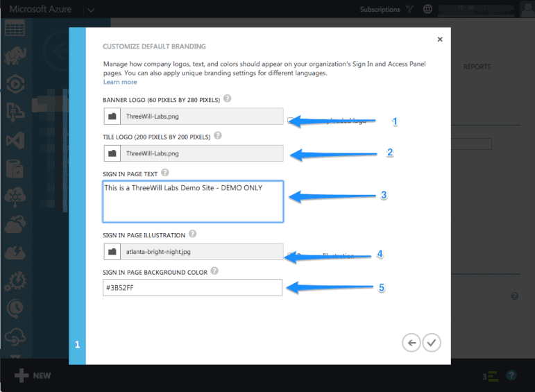Click the globe language icon in top bar
The width and height of the screenshot is (535, 392).
pyautogui.click(x=427, y=10)
